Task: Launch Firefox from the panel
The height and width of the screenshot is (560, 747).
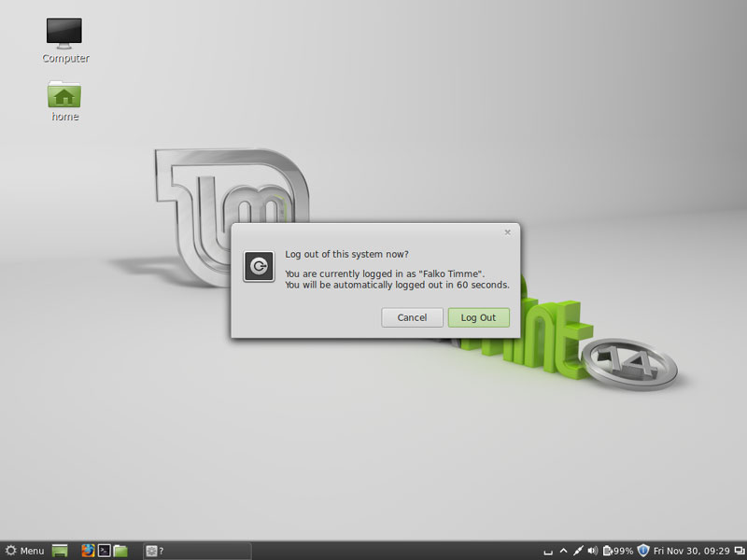Action: [x=88, y=551]
